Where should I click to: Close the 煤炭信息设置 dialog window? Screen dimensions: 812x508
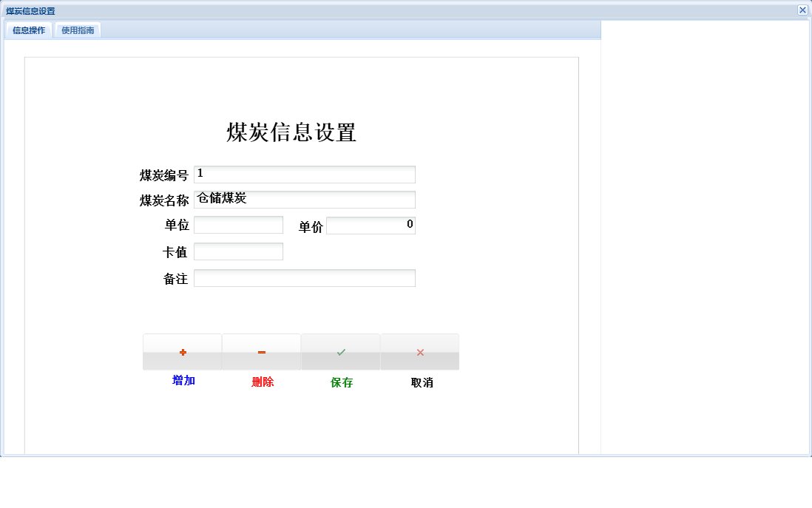(x=802, y=10)
